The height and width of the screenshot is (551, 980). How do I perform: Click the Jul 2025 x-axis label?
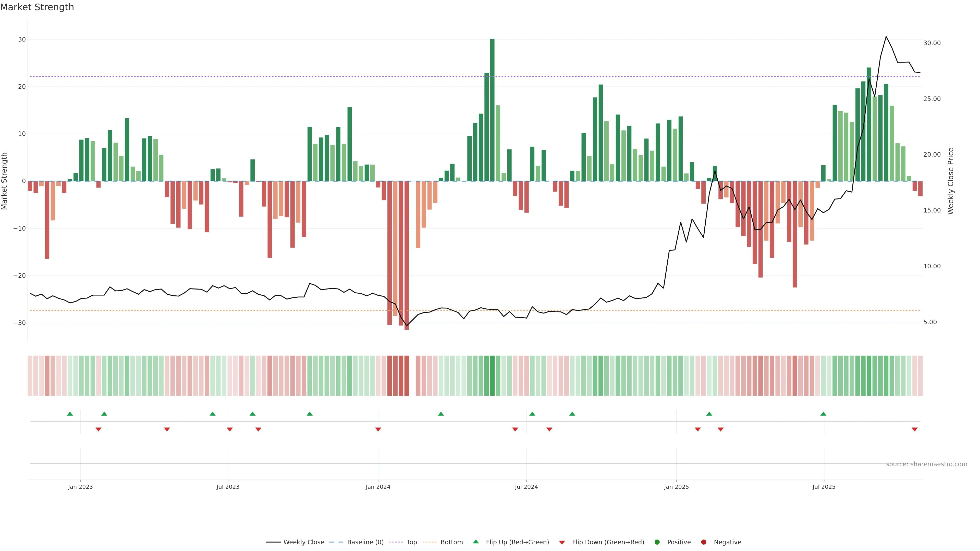click(x=824, y=487)
